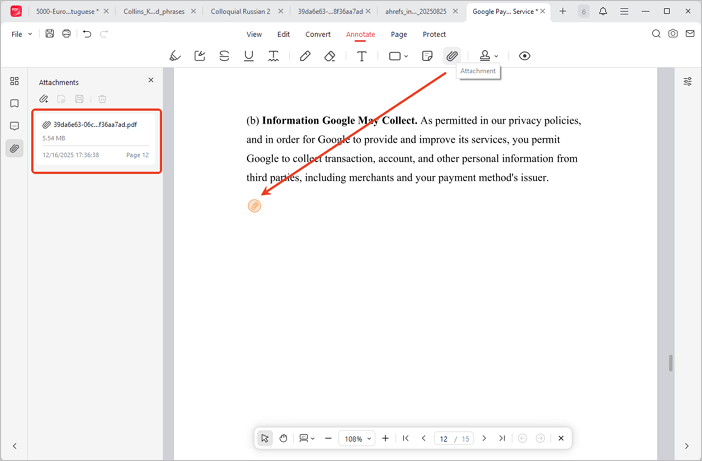Jump to the last page
This screenshot has height=461, width=702.
[502, 438]
